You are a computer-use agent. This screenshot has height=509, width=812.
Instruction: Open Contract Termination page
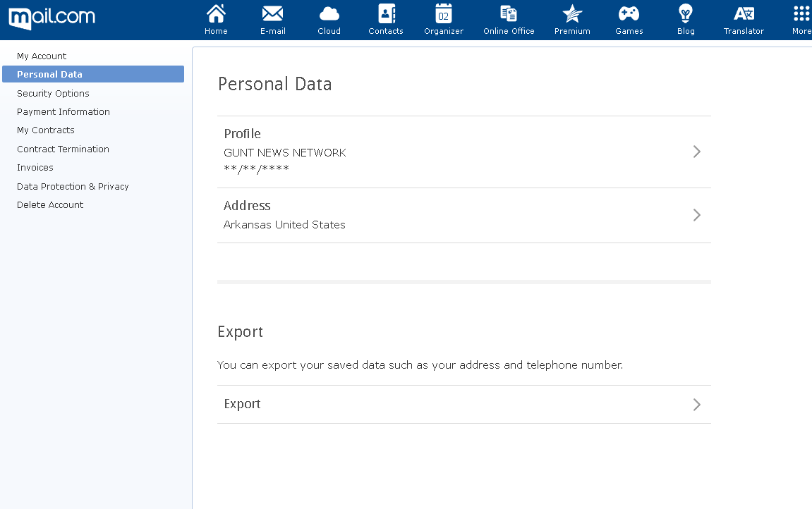(63, 149)
